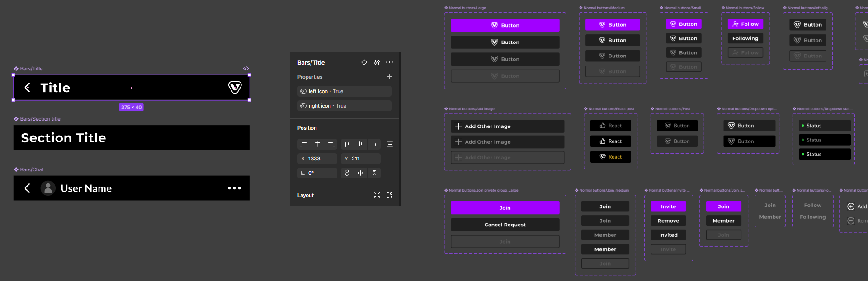
Task: Align right in the Position section
Action: (331, 144)
